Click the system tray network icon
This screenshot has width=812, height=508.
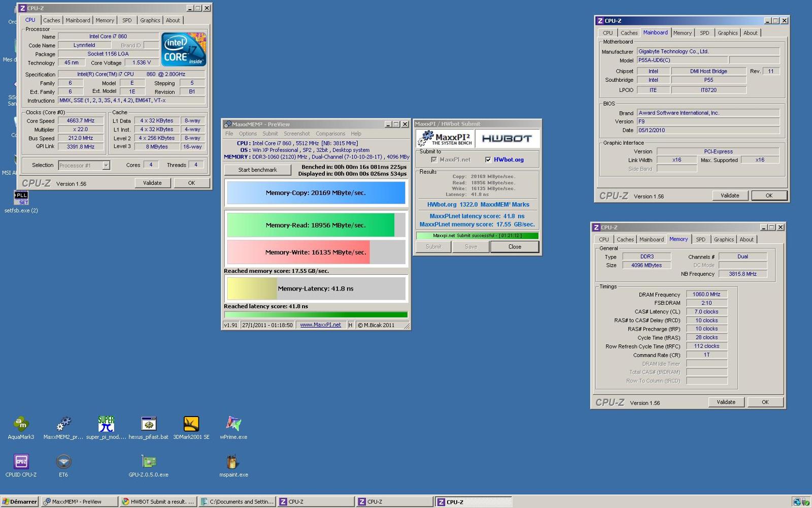(797, 502)
